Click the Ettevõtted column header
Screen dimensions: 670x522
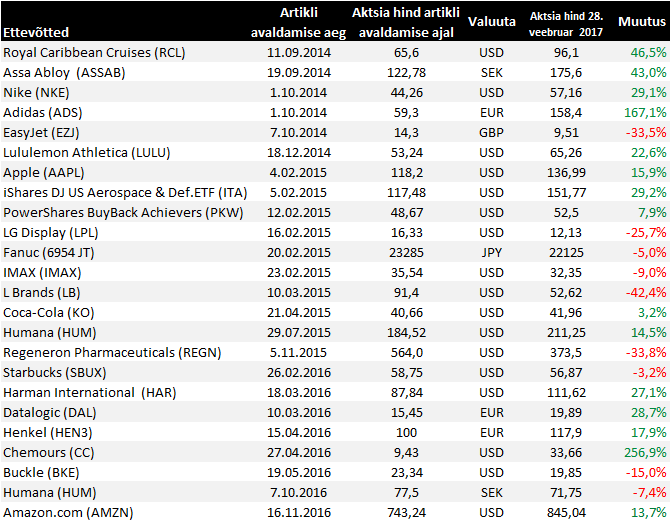[x=36, y=32]
